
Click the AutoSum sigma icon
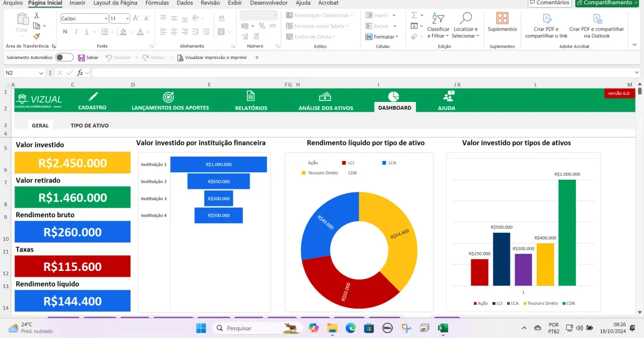(x=414, y=16)
